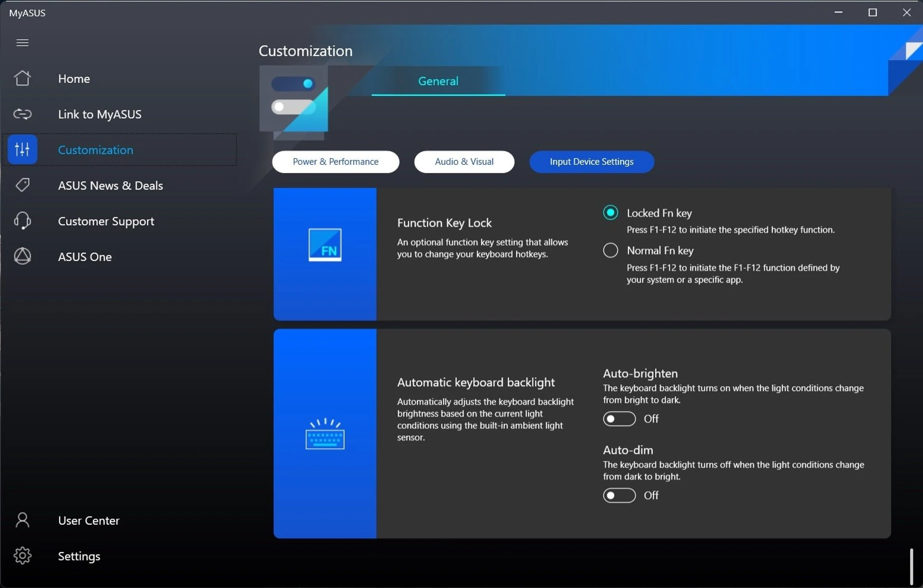Click the Customization page title
The height and width of the screenshot is (588, 923).
pyautogui.click(x=305, y=51)
